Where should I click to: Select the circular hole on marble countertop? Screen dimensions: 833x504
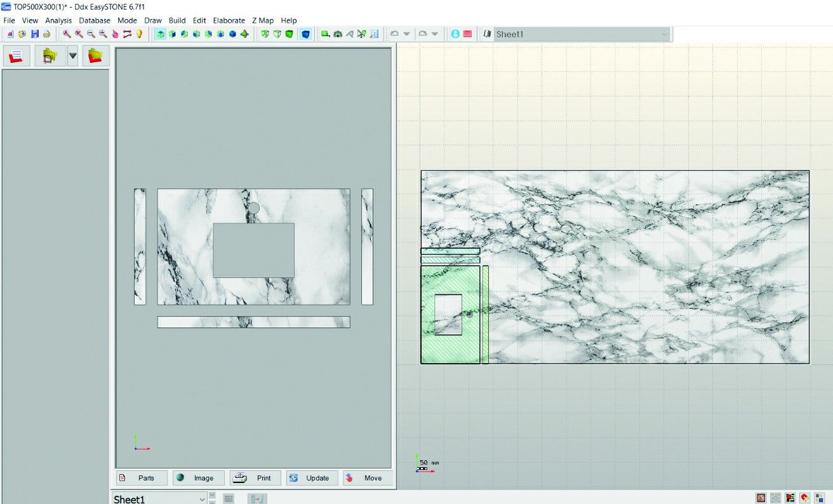point(253,208)
